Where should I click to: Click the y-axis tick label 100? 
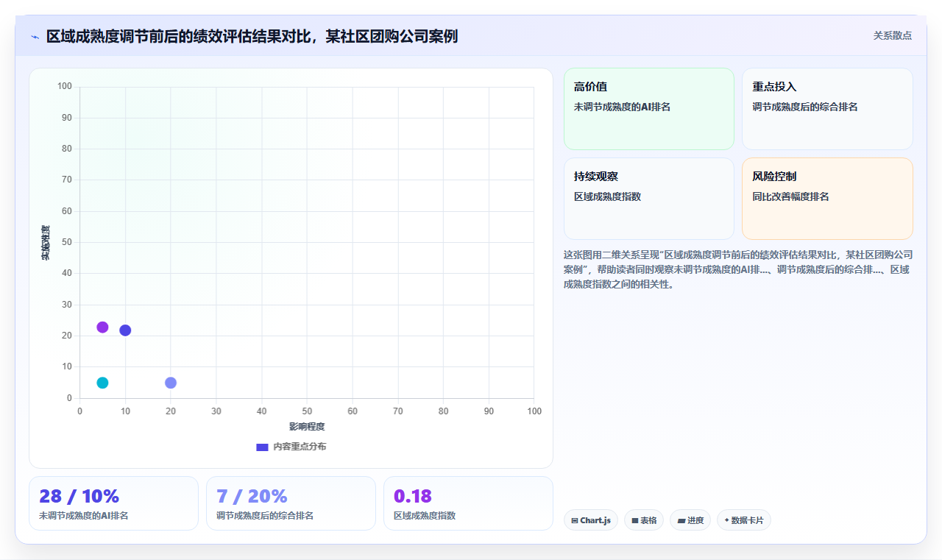click(65, 87)
